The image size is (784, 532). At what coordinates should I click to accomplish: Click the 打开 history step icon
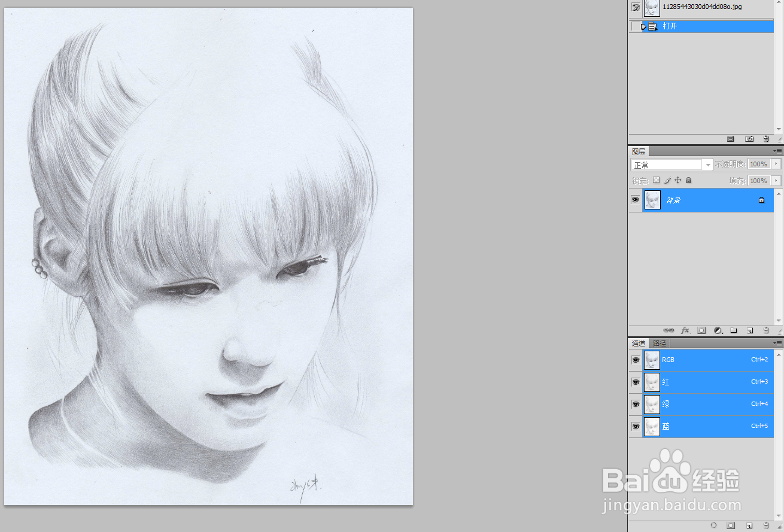652,26
